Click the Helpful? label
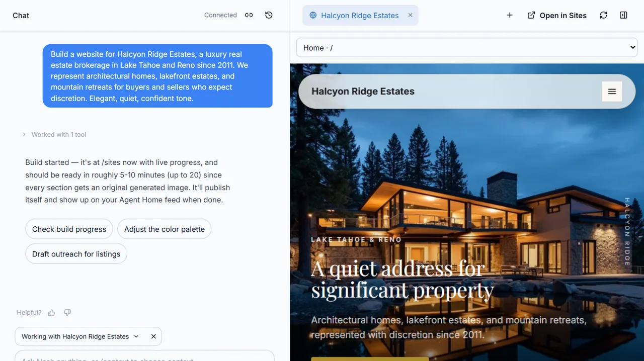 (x=29, y=313)
